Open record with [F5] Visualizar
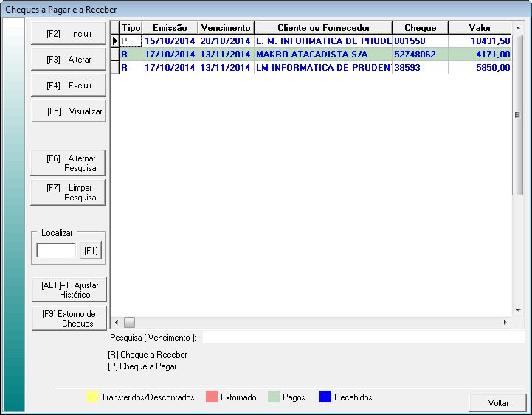This screenshot has width=532, height=415. 69,111
